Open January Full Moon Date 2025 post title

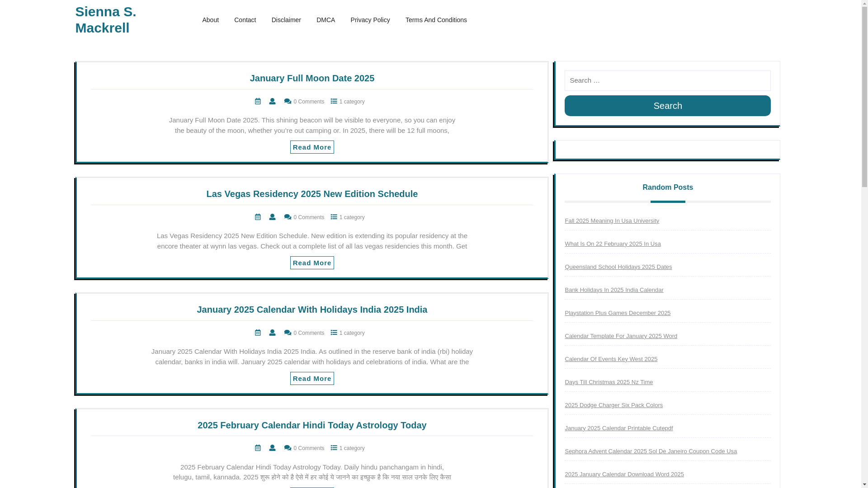(312, 78)
